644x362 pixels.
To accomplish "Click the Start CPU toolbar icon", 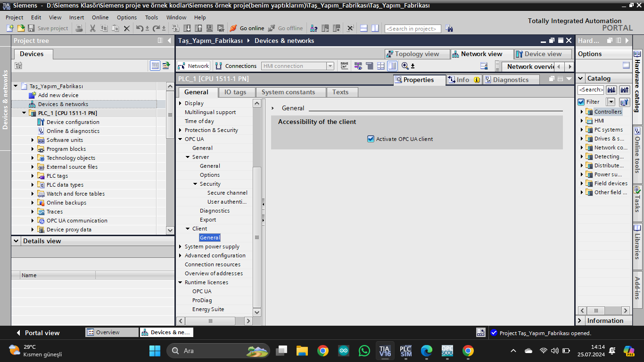I will point(325,28).
